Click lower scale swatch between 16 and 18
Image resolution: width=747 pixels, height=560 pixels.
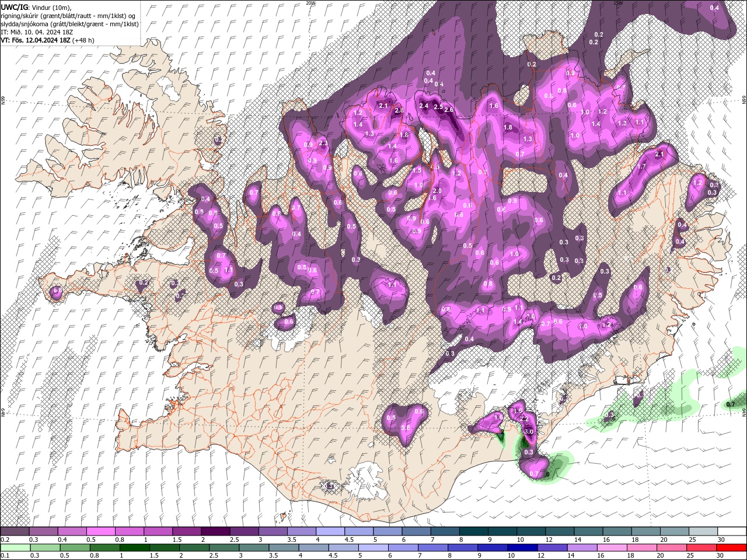click(612, 548)
